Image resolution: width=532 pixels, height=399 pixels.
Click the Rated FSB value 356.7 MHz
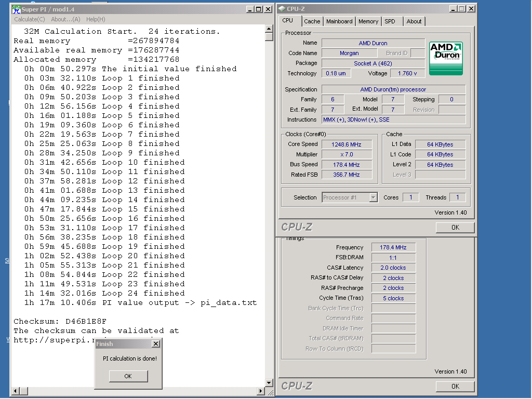347,175
